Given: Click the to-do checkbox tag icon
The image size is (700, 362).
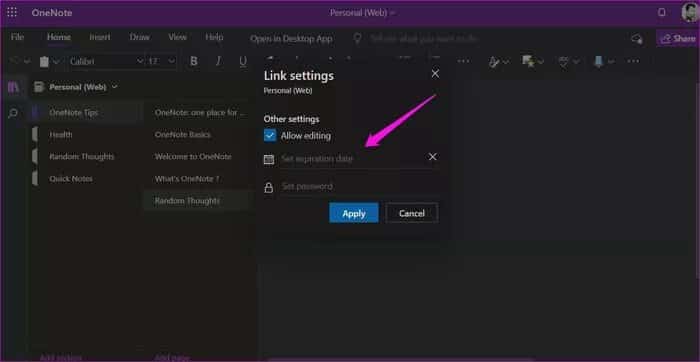Looking at the screenshot, I should [563, 62].
